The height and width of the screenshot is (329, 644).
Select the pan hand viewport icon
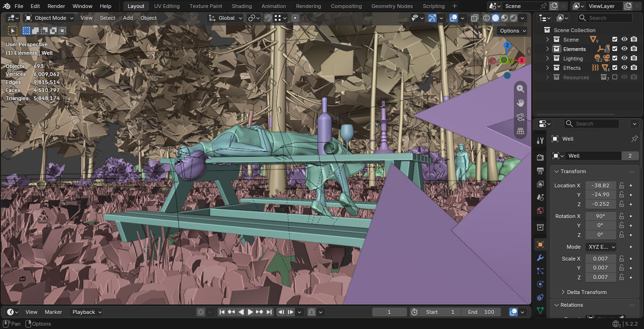pyautogui.click(x=520, y=102)
